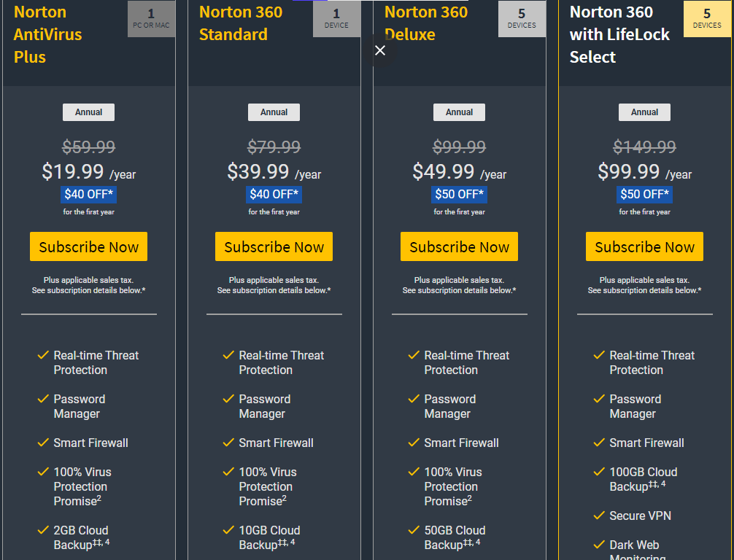Viewport: 734px width, 560px height.
Task: Click the 5 DEVICES badge on Norton 360 Deluxe
Action: (x=522, y=17)
